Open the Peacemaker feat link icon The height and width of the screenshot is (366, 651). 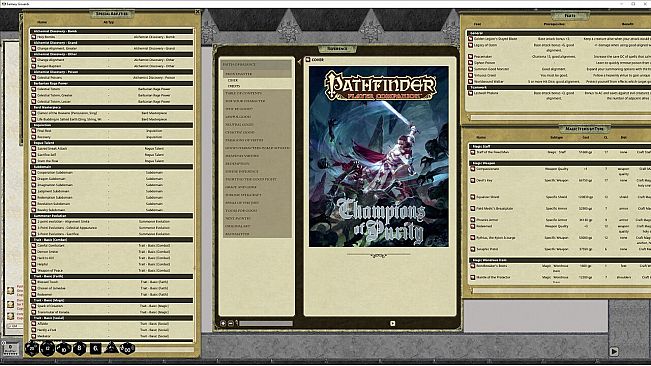coord(470,56)
